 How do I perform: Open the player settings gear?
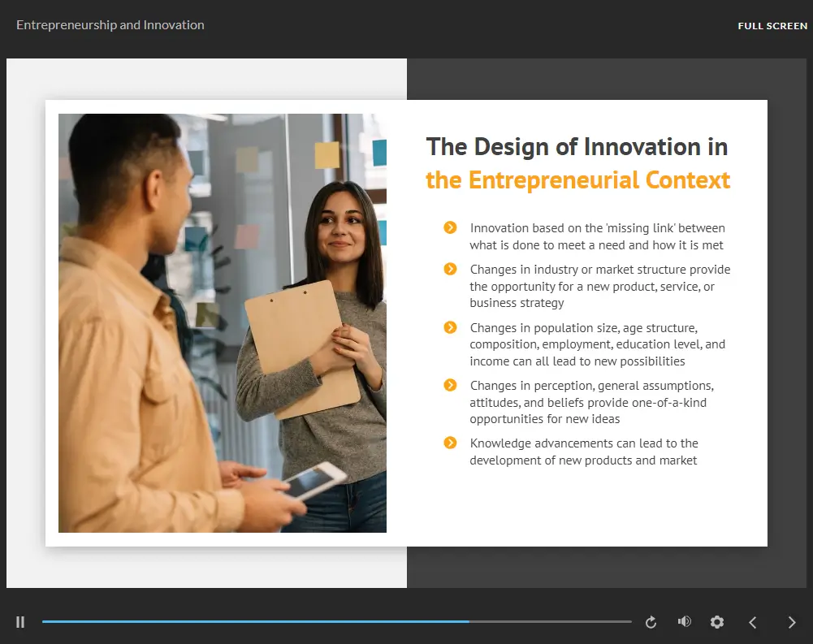[x=716, y=622]
